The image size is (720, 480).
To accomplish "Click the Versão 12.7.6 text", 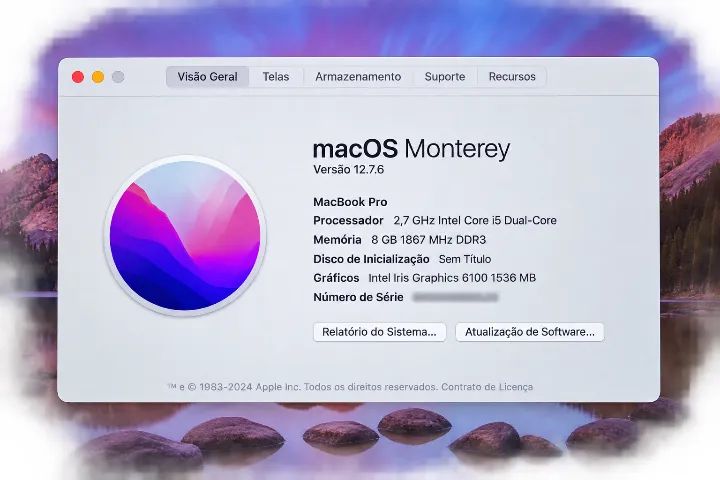I will click(349, 169).
